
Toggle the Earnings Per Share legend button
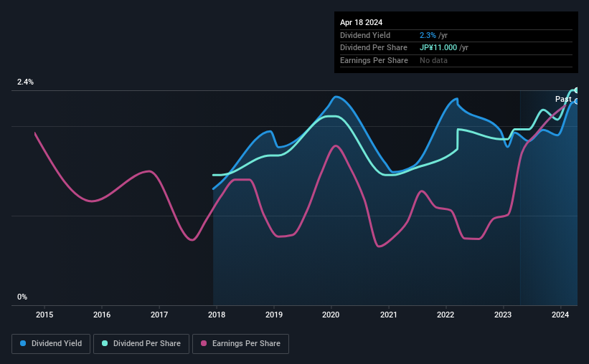coord(240,344)
